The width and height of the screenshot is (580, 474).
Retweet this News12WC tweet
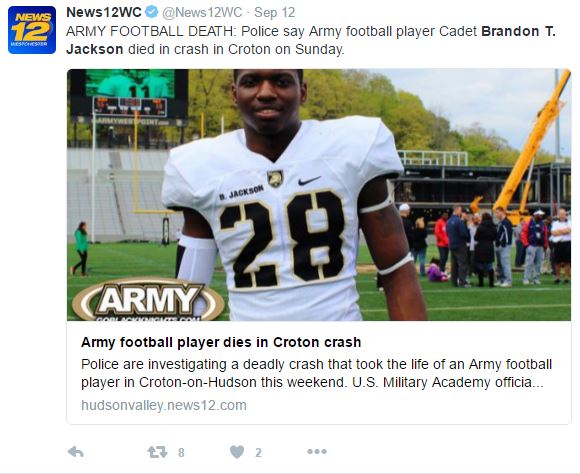pos(157,452)
